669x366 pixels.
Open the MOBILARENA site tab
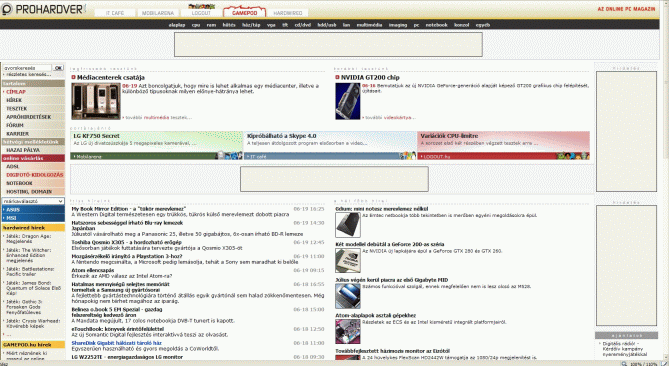point(158,13)
